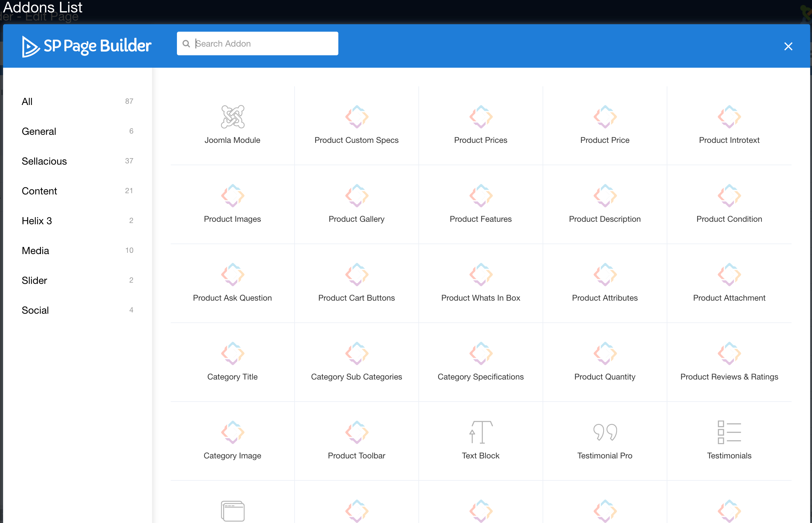The image size is (812, 523).
Task: Close the Addons List dialog
Action: 788,46
